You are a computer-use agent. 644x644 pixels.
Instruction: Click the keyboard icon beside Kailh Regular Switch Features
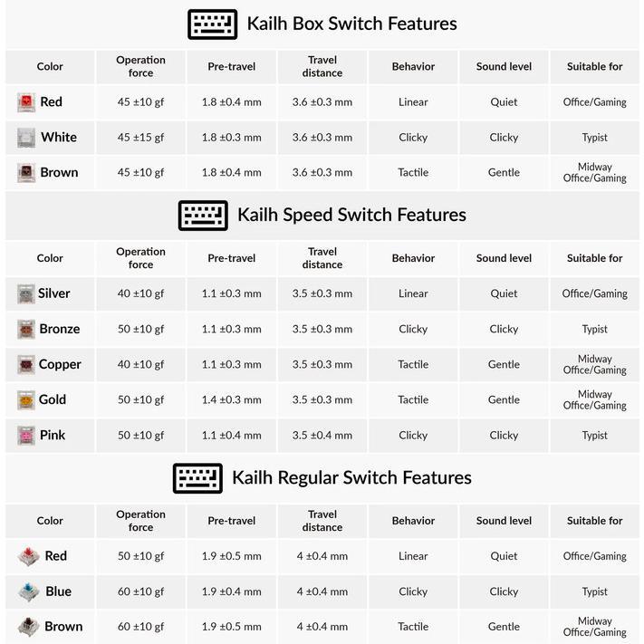click(197, 477)
